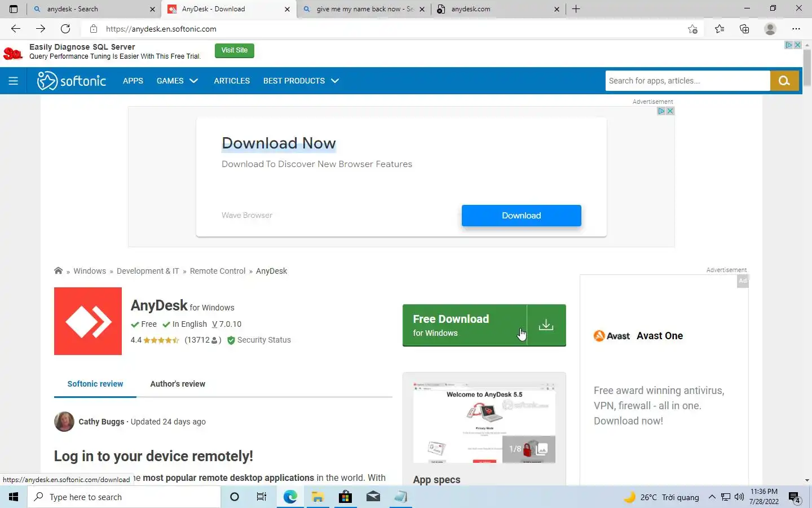Click the browser address bar
812x508 pixels.
tap(389, 29)
